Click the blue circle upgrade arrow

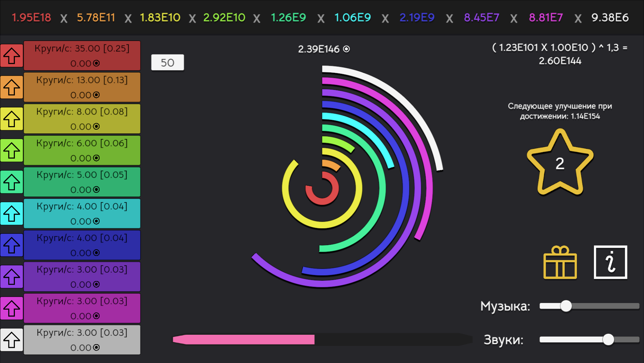12,245
